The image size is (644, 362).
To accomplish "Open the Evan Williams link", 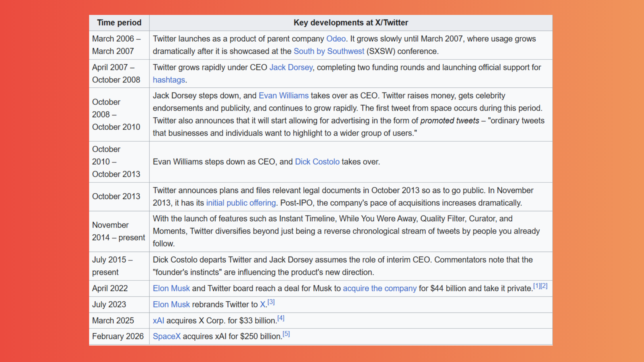I will click(283, 96).
